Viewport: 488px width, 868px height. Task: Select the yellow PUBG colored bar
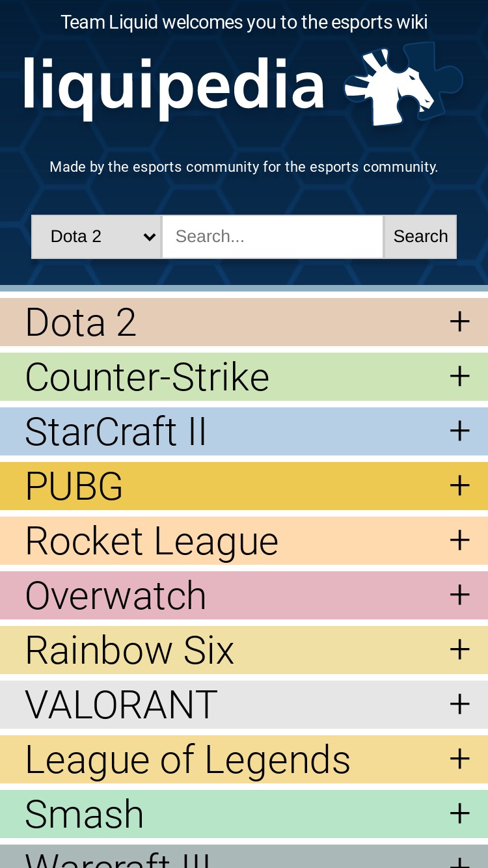(244, 486)
